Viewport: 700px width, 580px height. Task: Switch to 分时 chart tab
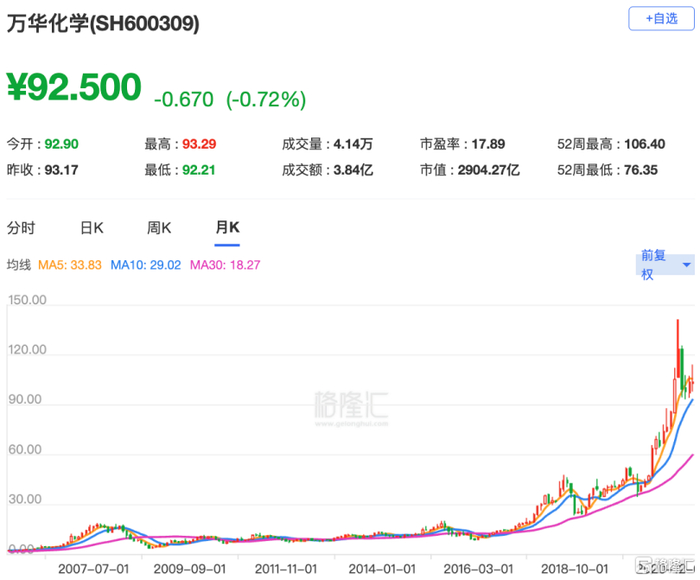(x=21, y=228)
